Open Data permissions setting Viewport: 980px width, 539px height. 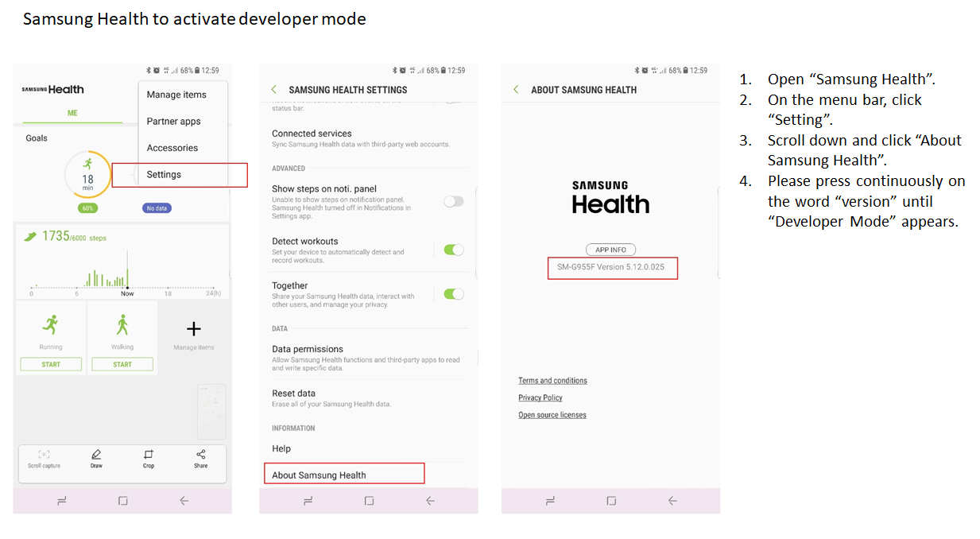(x=367, y=359)
